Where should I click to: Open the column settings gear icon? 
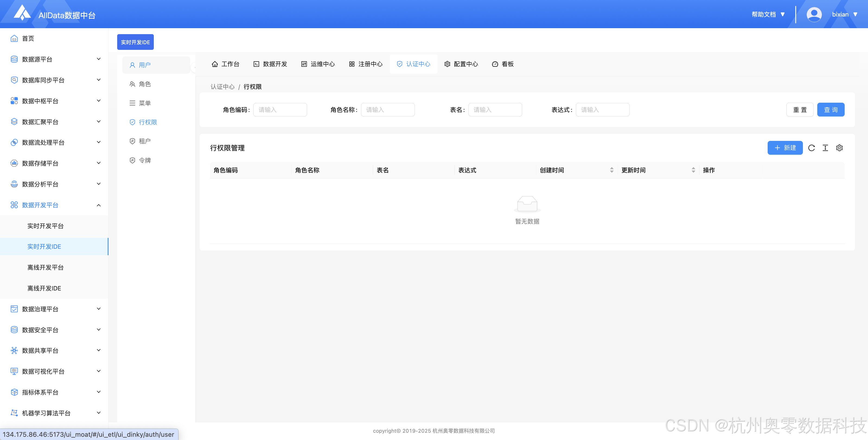[839, 148]
